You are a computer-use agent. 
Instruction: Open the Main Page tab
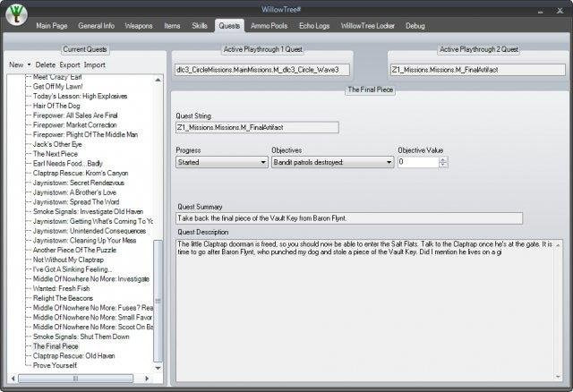(52, 26)
